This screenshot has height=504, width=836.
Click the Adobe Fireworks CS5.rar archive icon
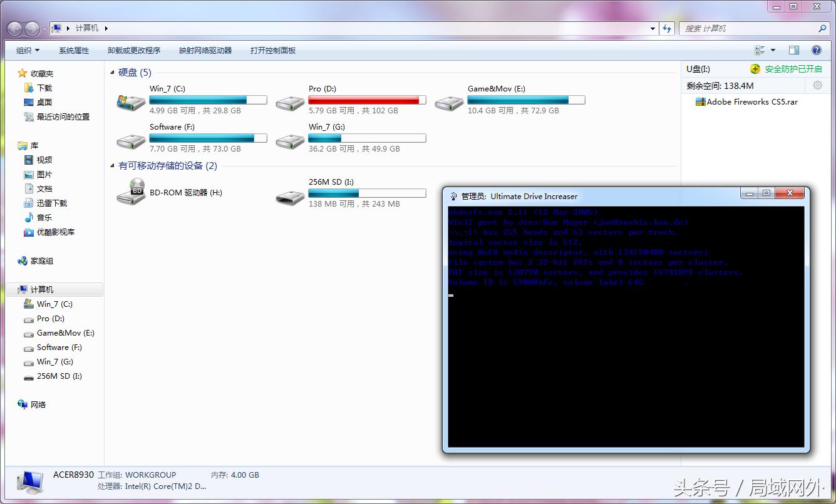[x=700, y=101]
